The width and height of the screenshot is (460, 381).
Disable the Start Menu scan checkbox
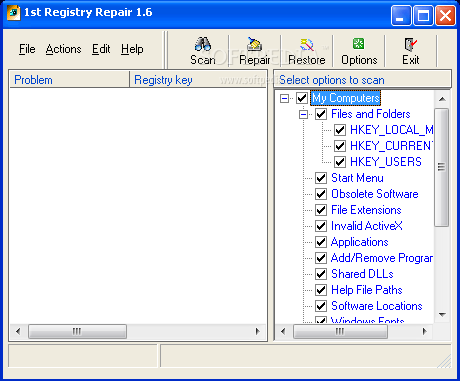321,178
